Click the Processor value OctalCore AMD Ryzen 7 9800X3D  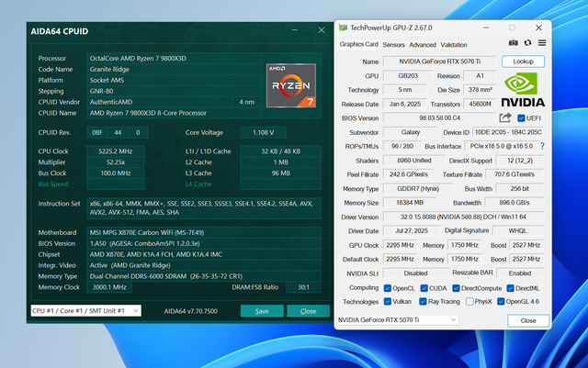pyautogui.click(x=174, y=59)
